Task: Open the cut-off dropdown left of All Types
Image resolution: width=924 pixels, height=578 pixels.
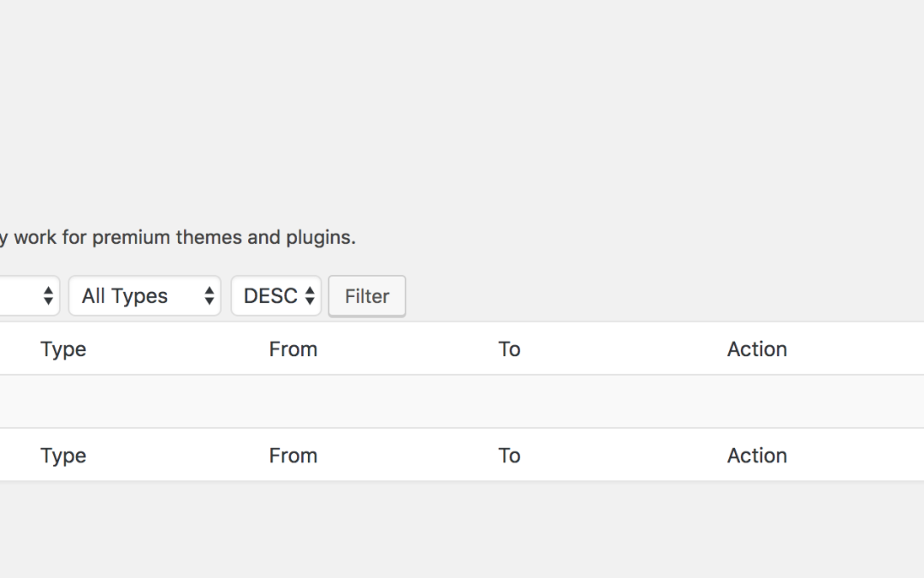Action: 29,295
